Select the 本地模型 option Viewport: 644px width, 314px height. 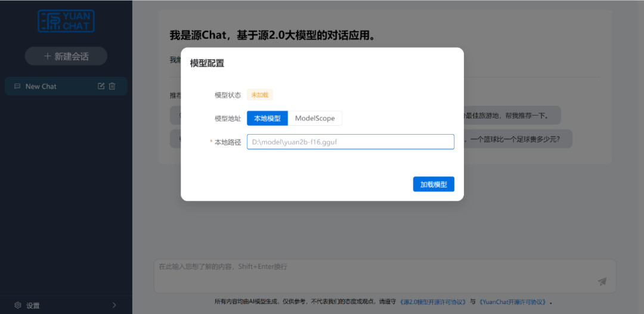267,118
